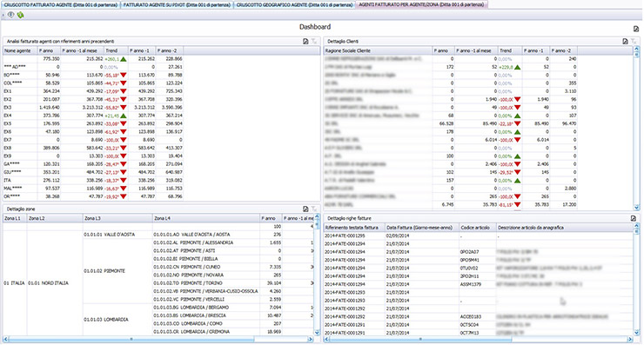
Task: Sort agents by F anno column header
Action: [x=49, y=51]
